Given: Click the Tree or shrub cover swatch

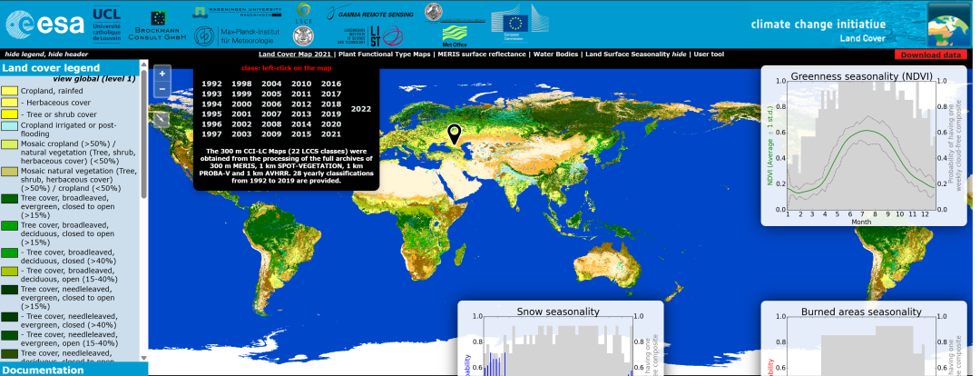Looking at the screenshot, I should click(9, 114).
